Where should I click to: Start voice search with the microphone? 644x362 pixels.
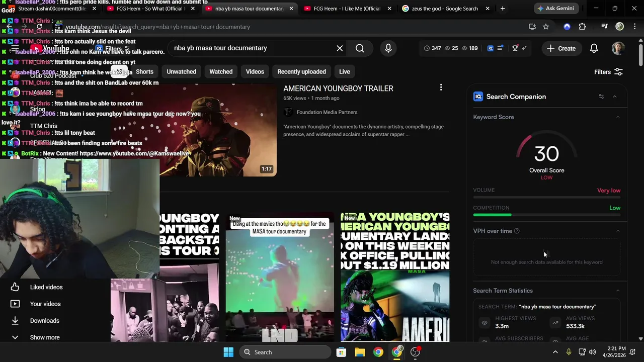(x=388, y=48)
